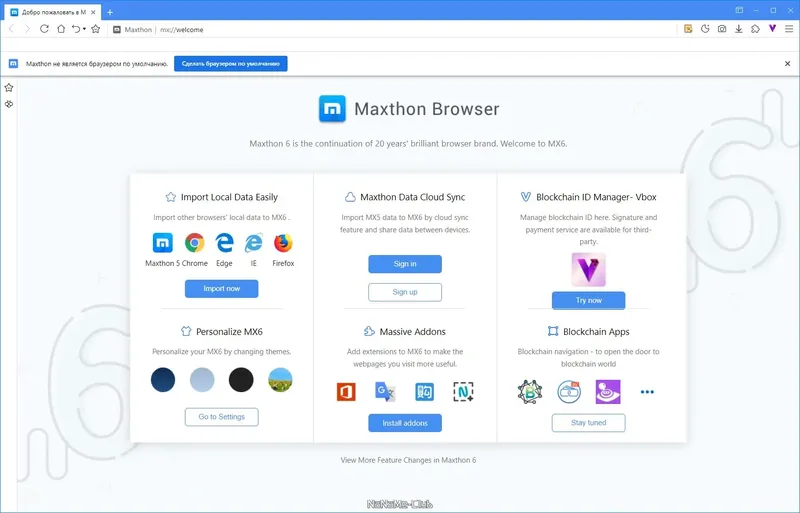The height and width of the screenshot is (513, 800).
Task: Click the Vbox purple V app image
Action: point(588,270)
